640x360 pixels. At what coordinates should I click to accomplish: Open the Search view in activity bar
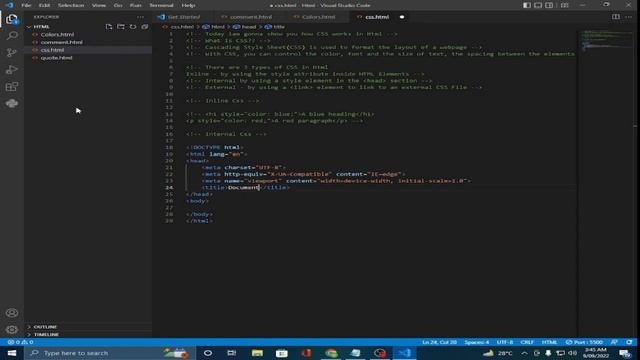(12, 36)
